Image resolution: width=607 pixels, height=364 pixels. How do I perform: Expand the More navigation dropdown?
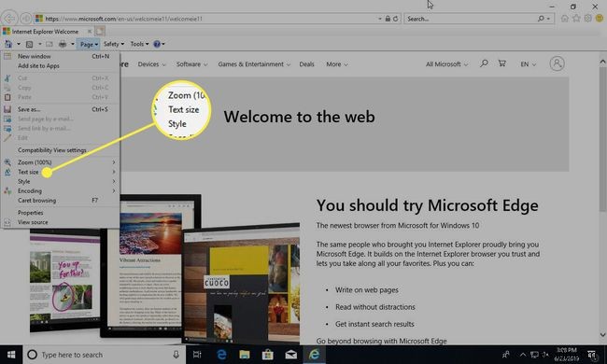[337, 64]
